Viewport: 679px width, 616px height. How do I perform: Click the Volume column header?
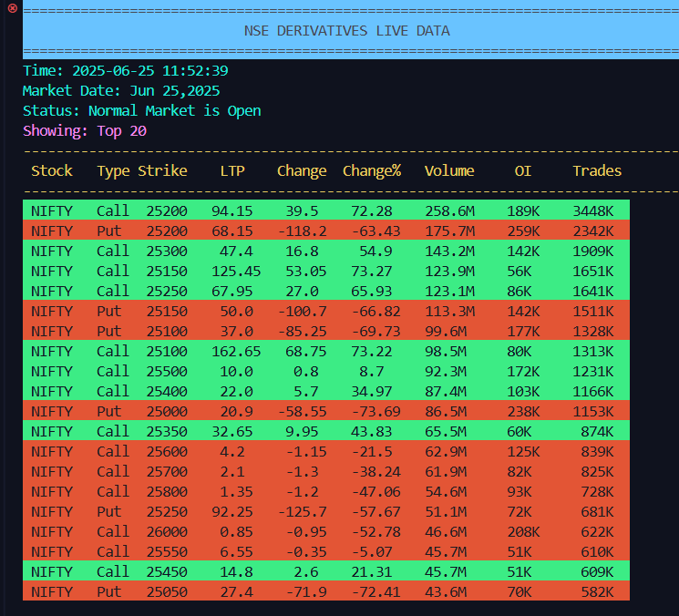[449, 170]
